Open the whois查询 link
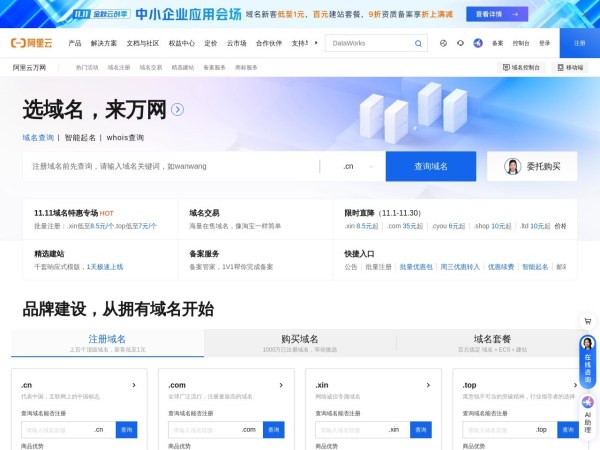 point(128,137)
